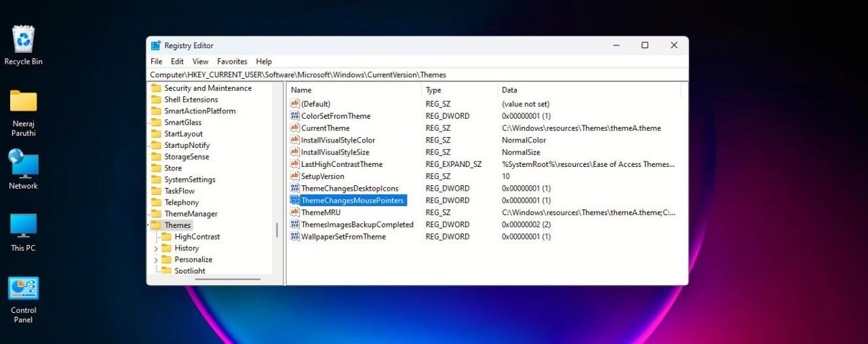Image resolution: width=868 pixels, height=344 pixels.
Task: Select the ThemeManager key
Action: [191, 214]
